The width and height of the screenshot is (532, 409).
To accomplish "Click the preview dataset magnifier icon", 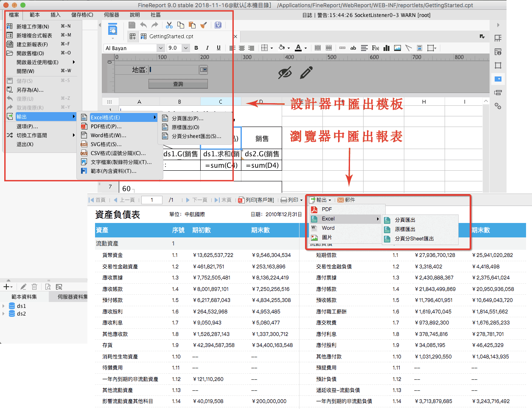I will point(48,287).
